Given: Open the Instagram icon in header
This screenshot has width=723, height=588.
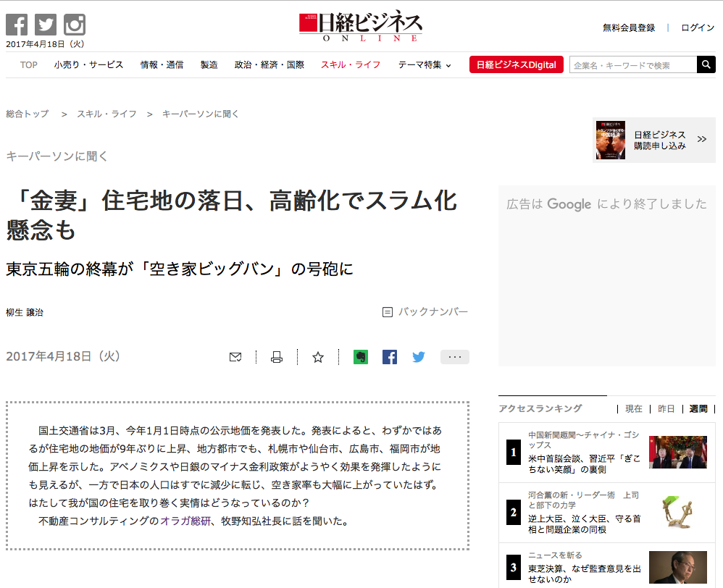Looking at the screenshot, I should point(75,25).
